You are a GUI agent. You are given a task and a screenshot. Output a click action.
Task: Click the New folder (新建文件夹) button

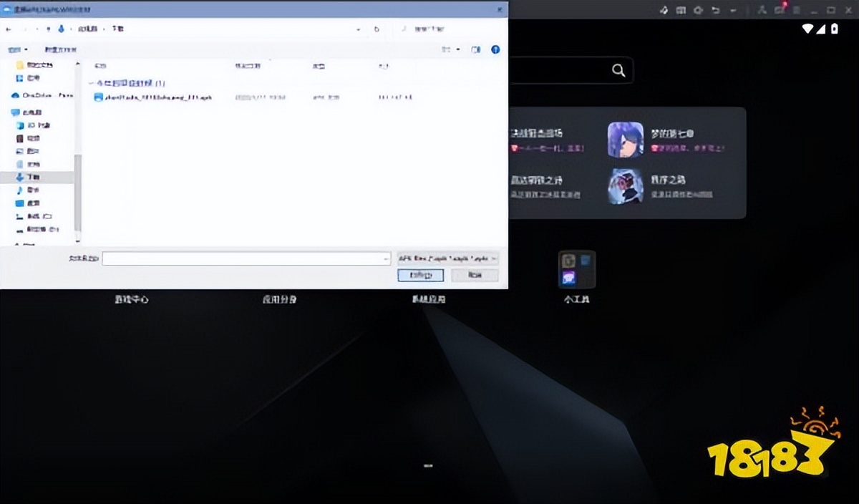pos(60,49)
